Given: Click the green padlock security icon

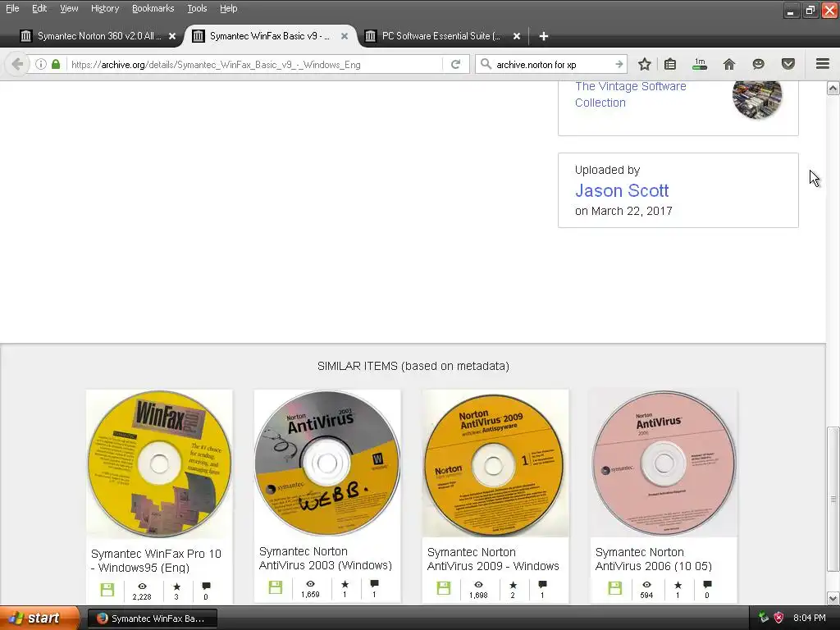Looking at the screenshot, I should tap(56, 64).
